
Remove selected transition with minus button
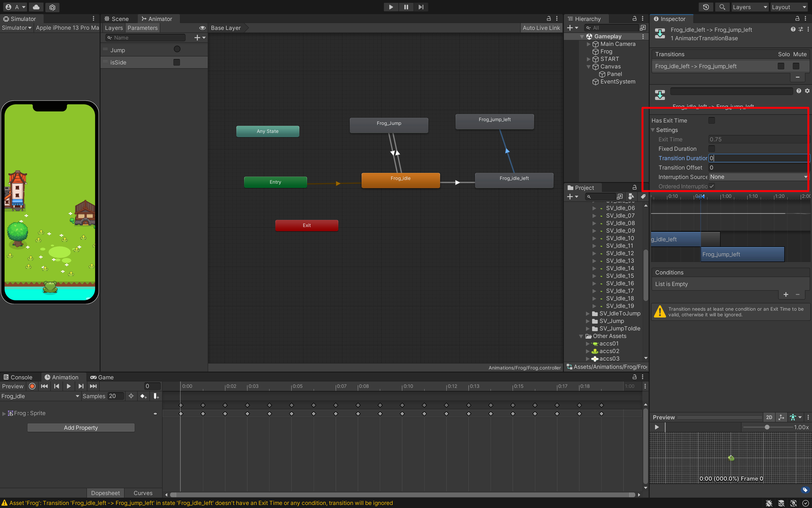798,77
